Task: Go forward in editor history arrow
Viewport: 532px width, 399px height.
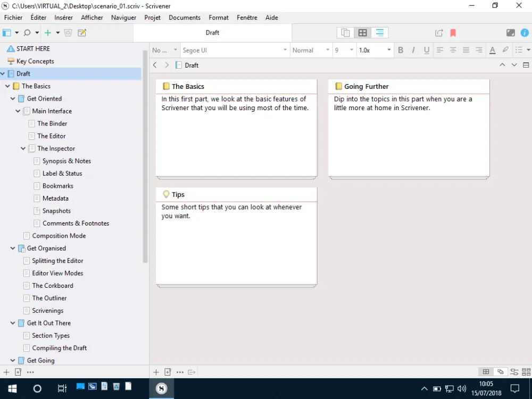Action: 167,65
